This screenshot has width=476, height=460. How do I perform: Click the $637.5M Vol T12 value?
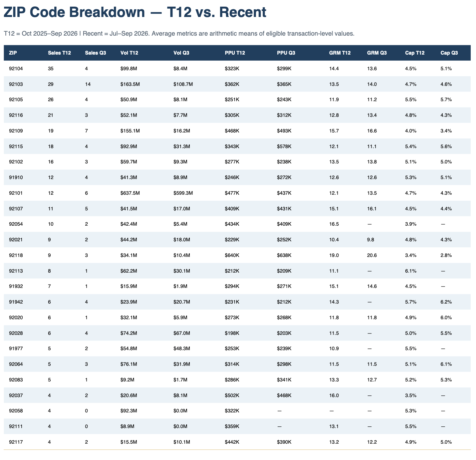tap(130, 193)
